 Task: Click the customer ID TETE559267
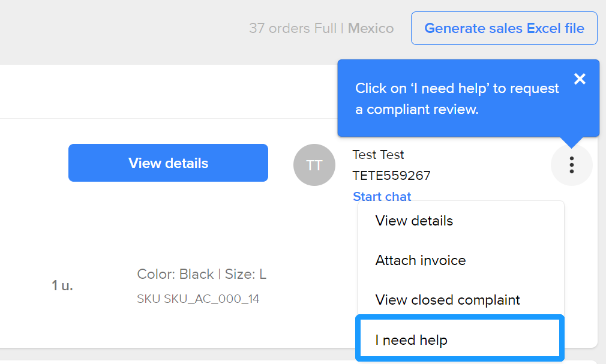tap(391, 176)
